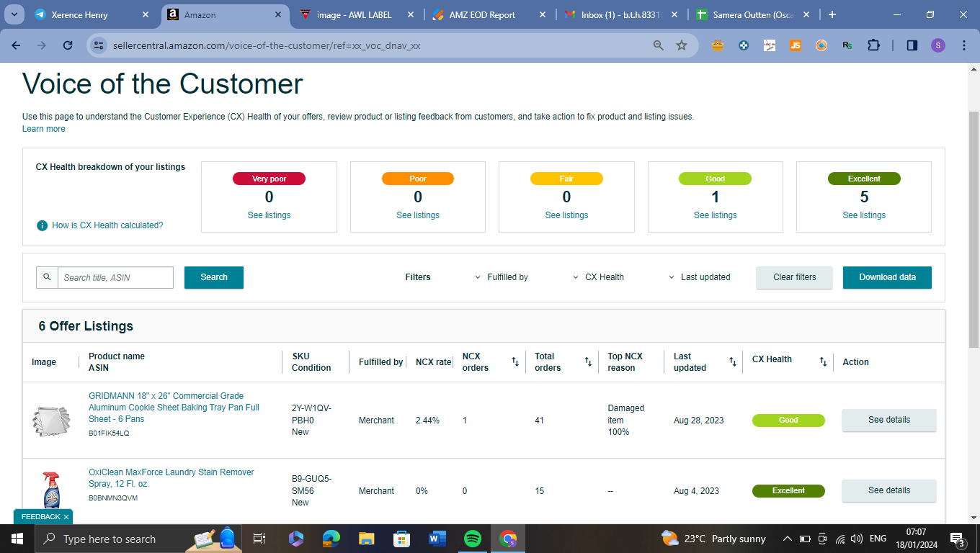Click the Clear filters button

[x=795, y=277]
